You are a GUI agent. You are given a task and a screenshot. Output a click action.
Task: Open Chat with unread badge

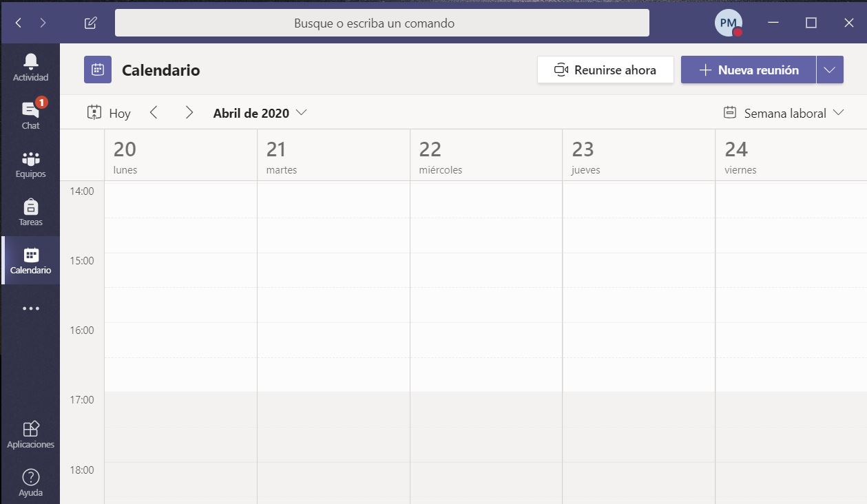[x=30, y=114]
